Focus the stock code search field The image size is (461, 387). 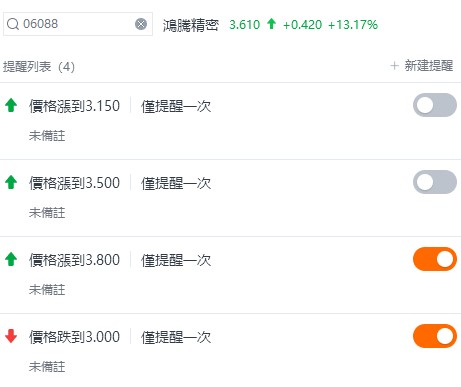pyautogui.click(x=78, y=24)
